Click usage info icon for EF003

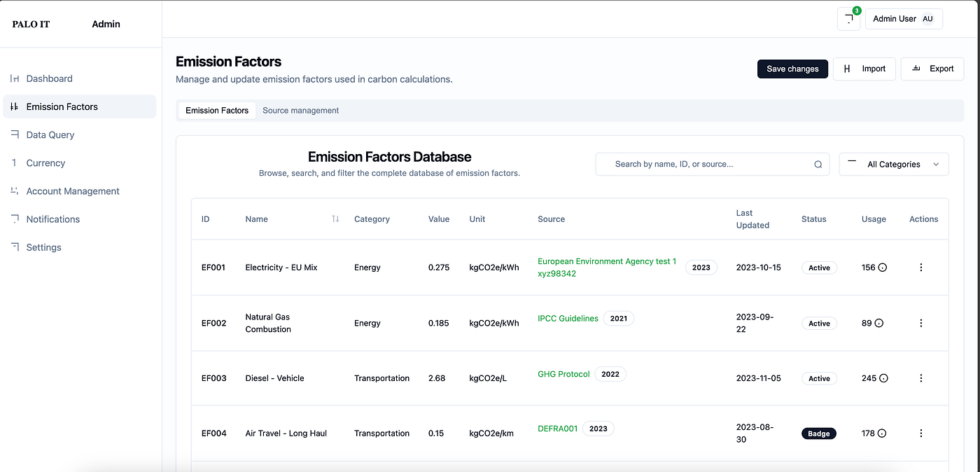pos(883,378)
